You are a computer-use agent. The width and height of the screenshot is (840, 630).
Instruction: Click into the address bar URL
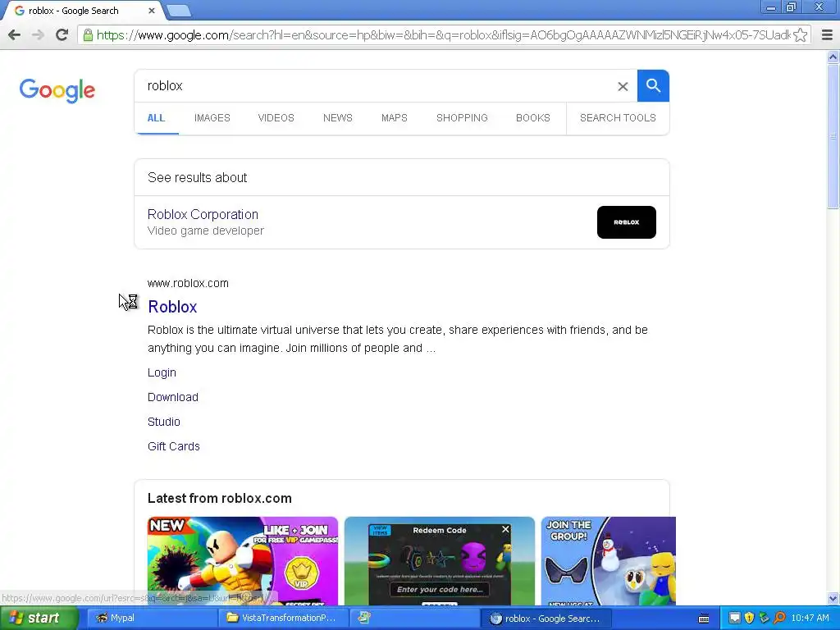pos(444,34)
